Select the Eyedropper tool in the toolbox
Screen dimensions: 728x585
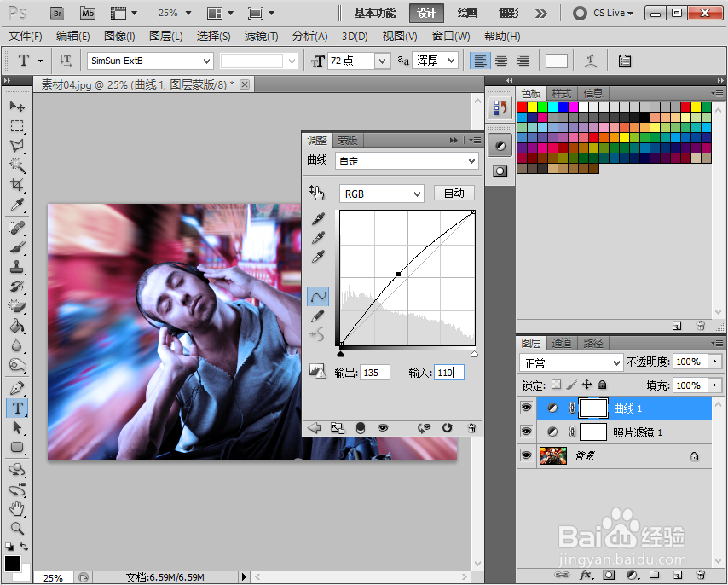[x=17, y=205]
